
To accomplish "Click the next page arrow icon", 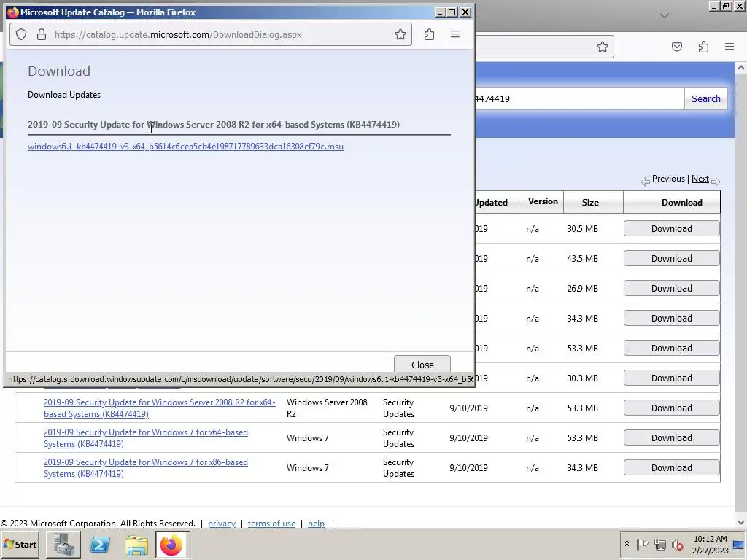I will click(x=716, y=181).
